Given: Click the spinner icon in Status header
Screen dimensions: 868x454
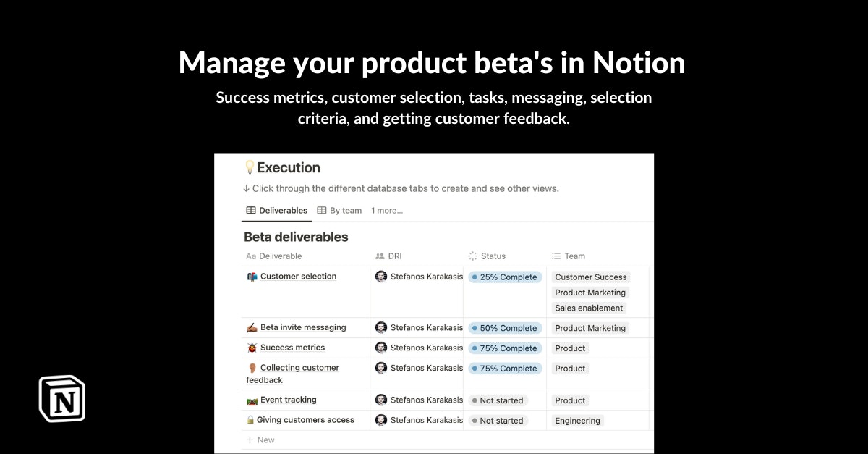Looking at the screenshot, I should click(473, 256).
